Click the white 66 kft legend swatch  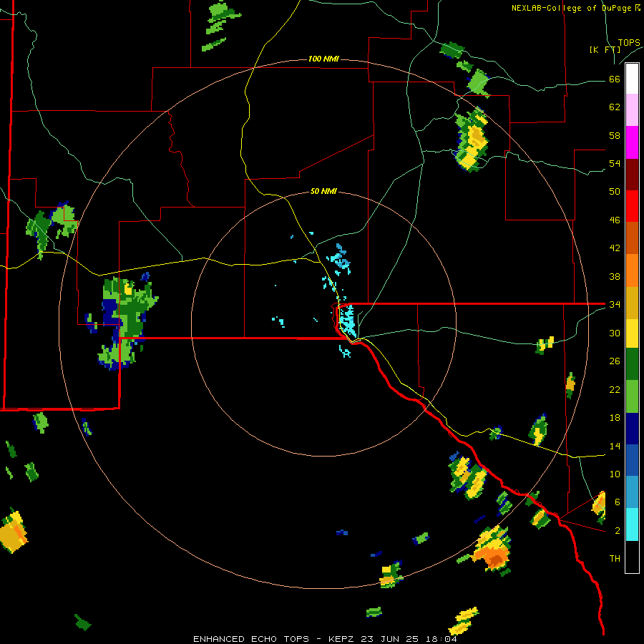tap(632, 79)
